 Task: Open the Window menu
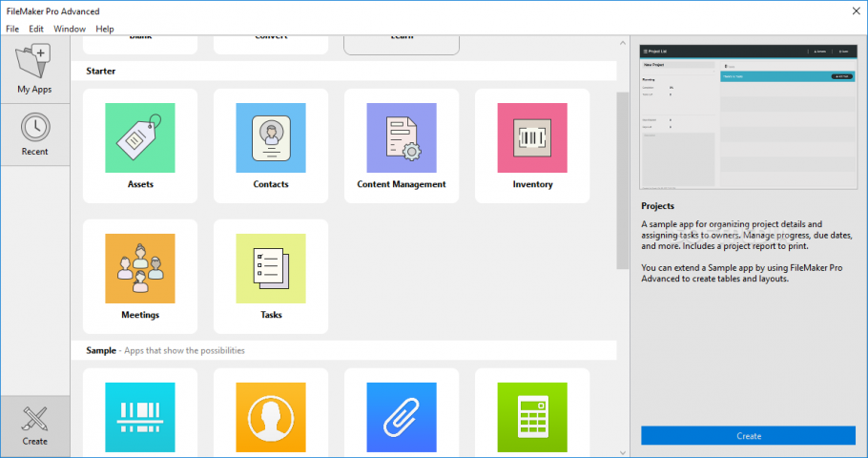tap(70, 29)
